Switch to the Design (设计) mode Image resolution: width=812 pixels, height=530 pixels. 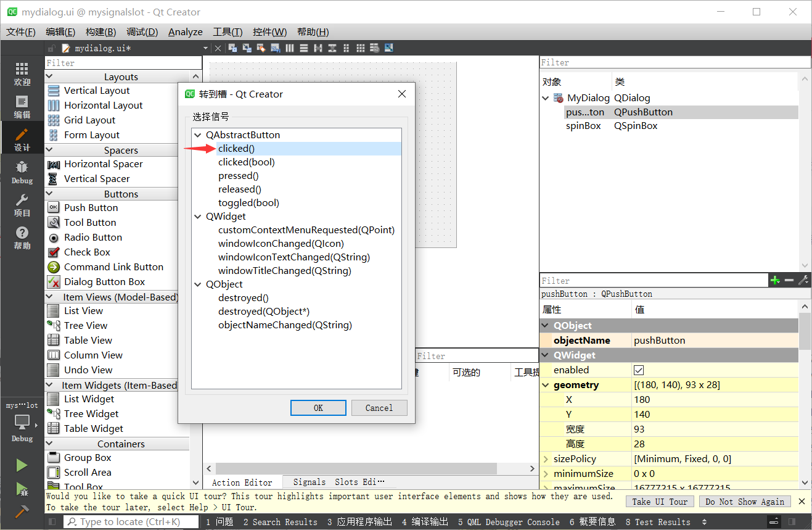click(22, 139)
